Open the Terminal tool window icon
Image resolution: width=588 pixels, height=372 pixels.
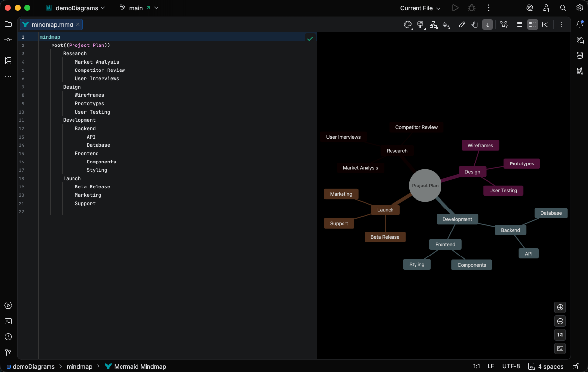(8, 321)
